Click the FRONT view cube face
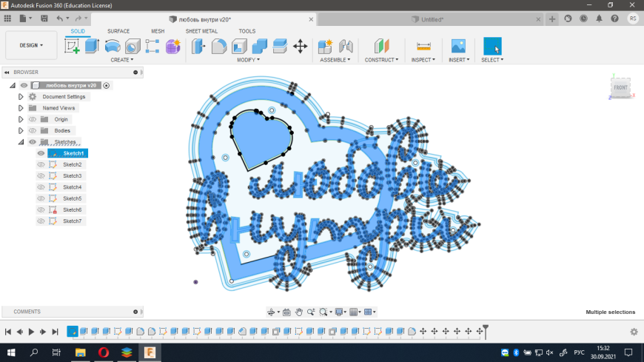This screenshot has width=644, height=362. click(620, 87)
